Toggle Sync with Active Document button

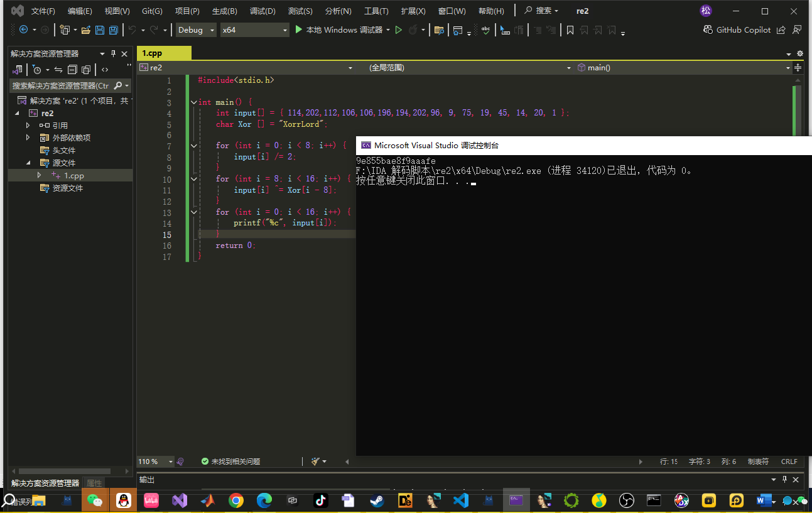[x=58, y=70]
